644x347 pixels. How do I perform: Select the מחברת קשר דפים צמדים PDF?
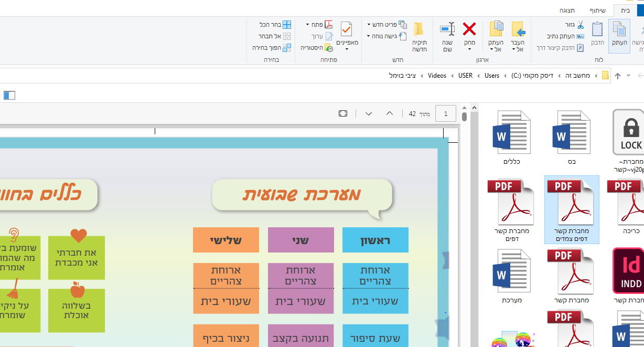click(x=572, y=210)
